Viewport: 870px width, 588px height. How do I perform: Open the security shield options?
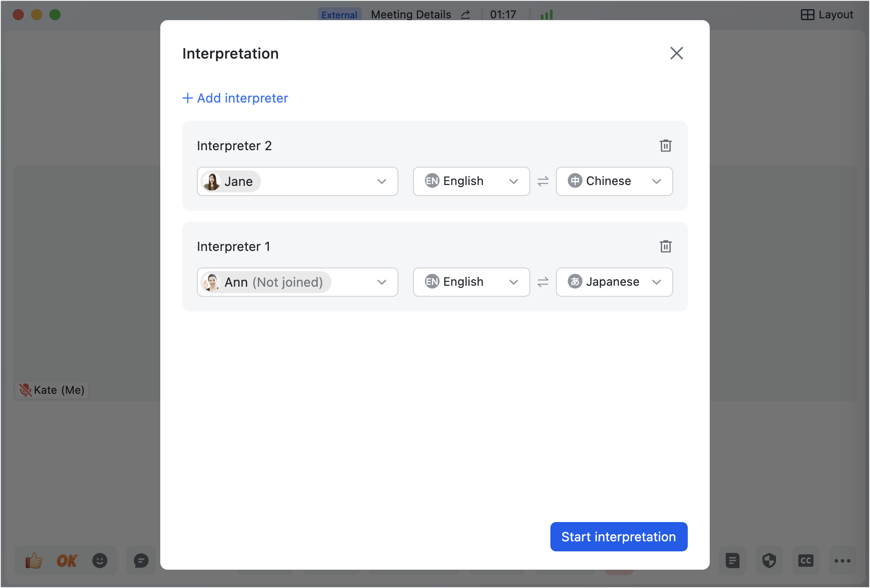tap(769, 560)
